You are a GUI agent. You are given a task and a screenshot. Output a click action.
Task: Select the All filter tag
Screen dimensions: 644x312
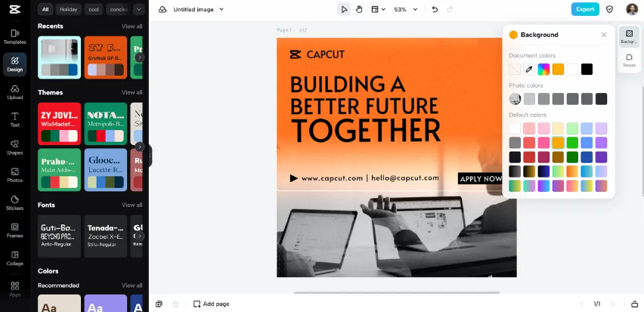coord(45,9)
